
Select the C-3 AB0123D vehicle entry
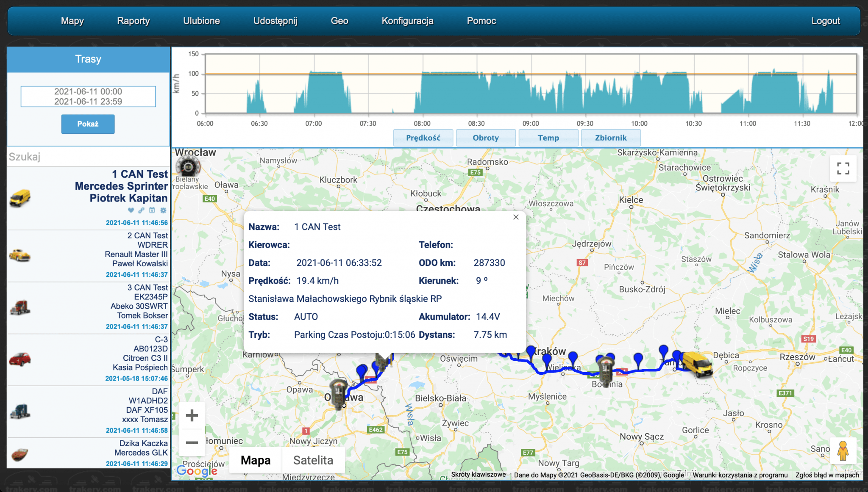[88, 360]
